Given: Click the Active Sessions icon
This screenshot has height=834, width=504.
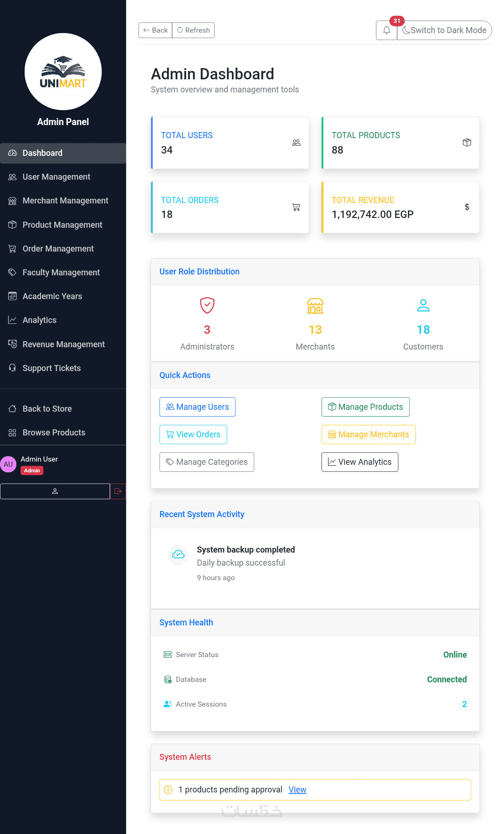Looking at the screenshot, I should (168, 704).
